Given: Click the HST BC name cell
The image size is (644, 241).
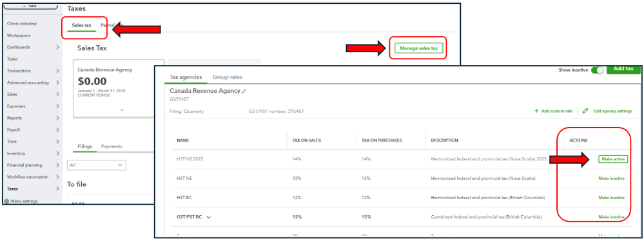Looking at the screenshot, I should click(184, 198).
